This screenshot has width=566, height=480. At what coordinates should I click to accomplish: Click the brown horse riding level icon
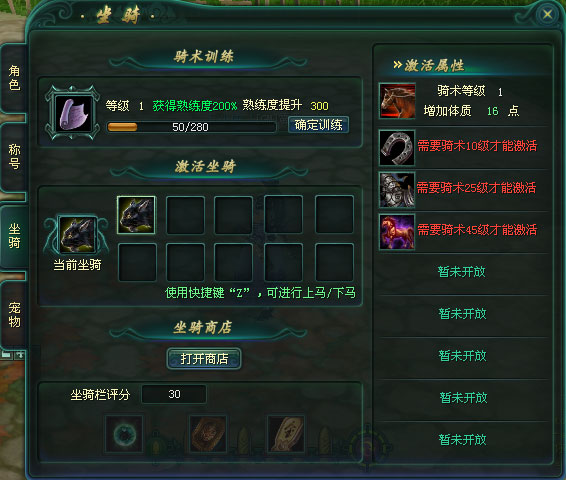point(397,101)
